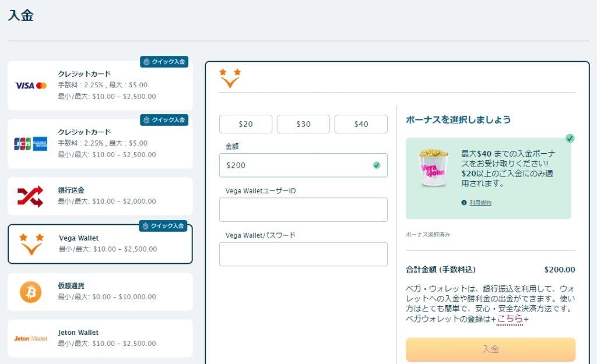Click the Vera&John coin bucket image

pyautogui.click(x=433, y=167)
